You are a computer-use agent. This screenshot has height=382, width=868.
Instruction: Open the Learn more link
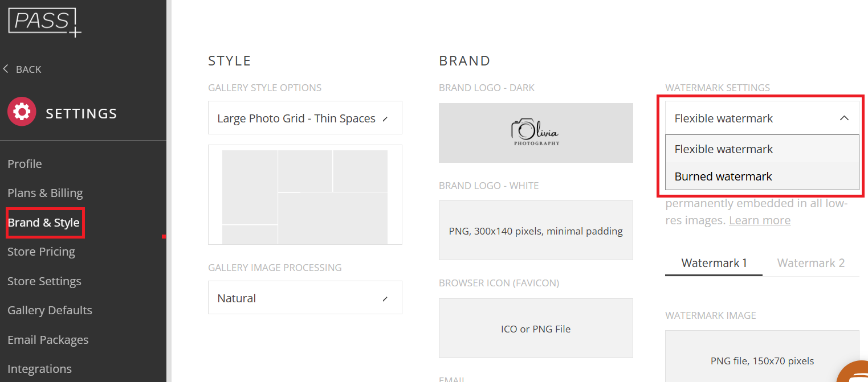pyautogui.click(x=759, y=220)
